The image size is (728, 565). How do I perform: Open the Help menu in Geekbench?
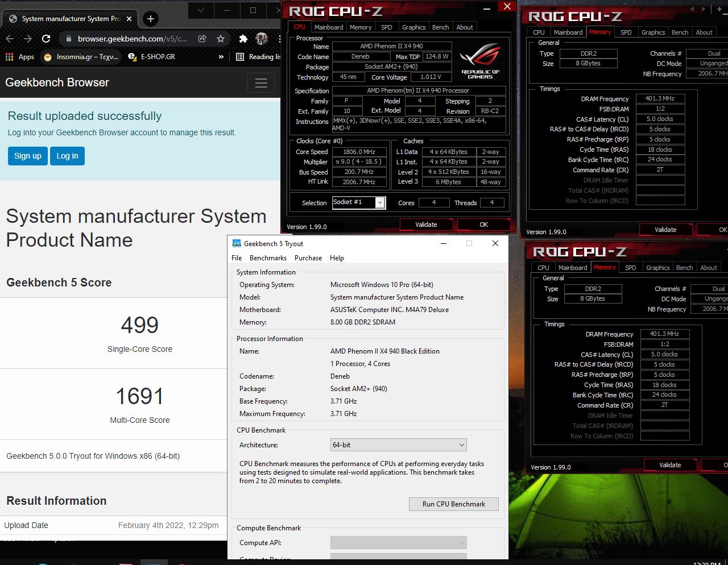[337, 258]
